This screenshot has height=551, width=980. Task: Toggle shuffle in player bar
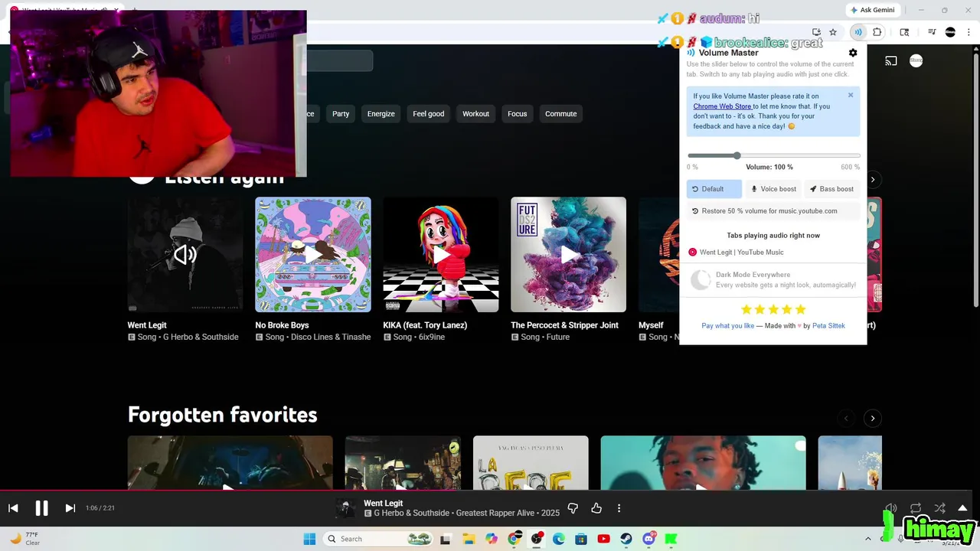tap(939, 508)
